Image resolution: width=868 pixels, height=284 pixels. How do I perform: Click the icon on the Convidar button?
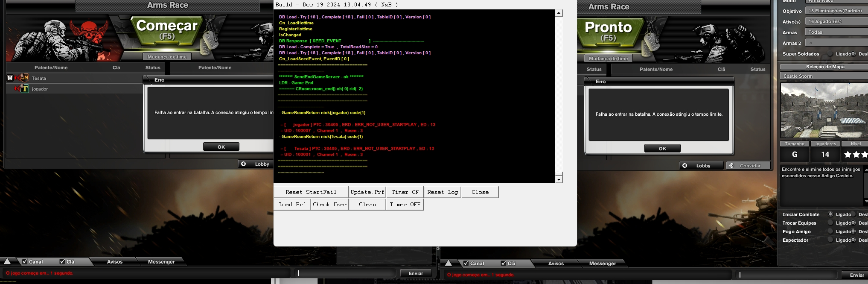pyautogui.click(x=731, y=166)
